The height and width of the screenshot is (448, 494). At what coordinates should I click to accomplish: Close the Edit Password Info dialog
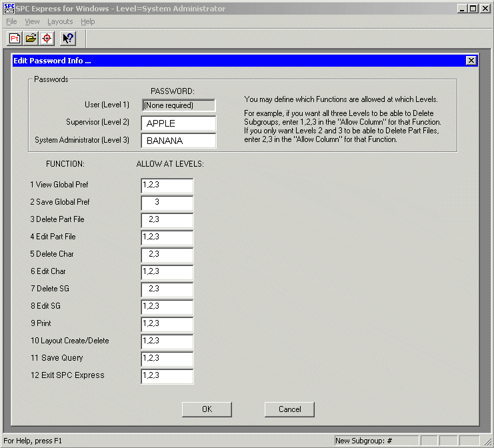[x=471, y=61]
